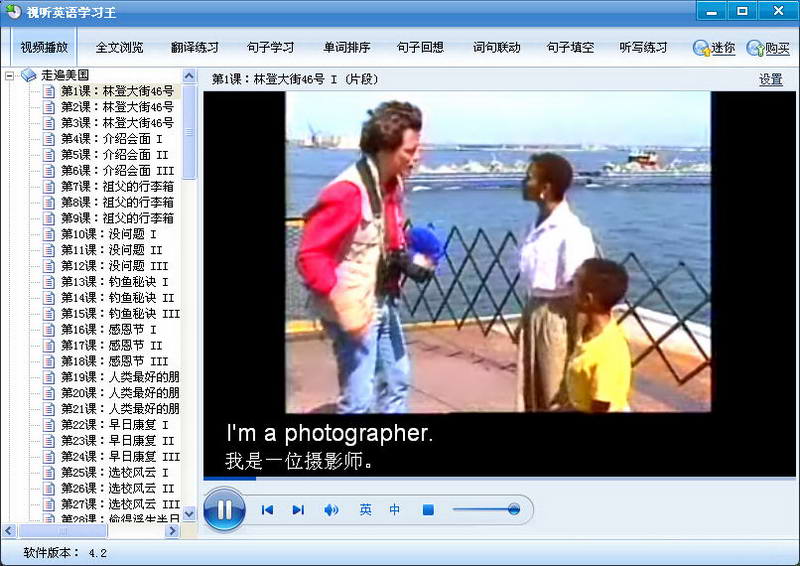Skip to the next sentence
This screenshot has height=566, width=800.
click(298, 509)
